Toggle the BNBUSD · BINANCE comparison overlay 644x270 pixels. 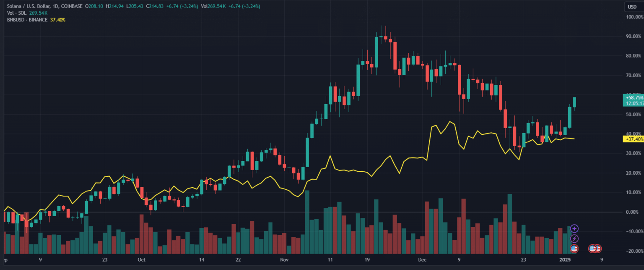28,19
